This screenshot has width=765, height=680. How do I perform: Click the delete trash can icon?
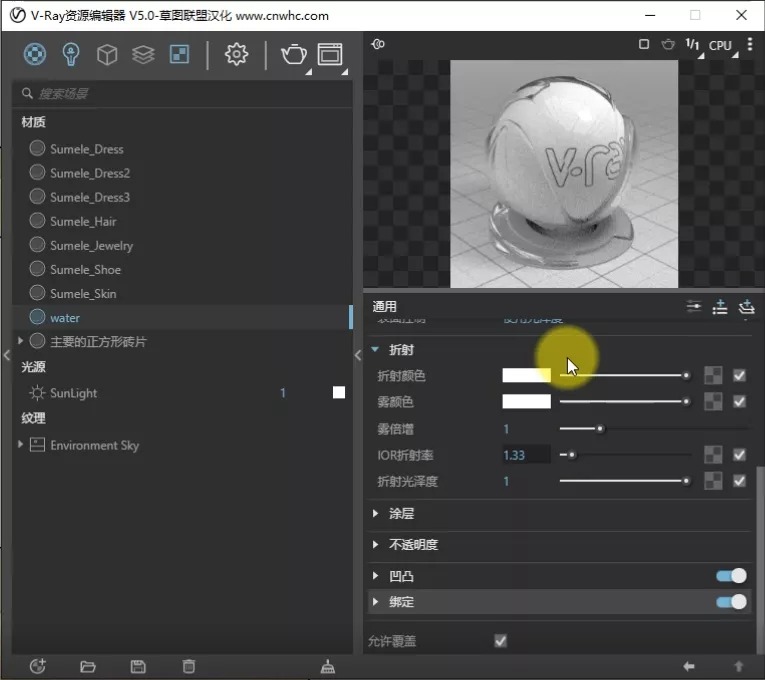click(x=189, y=666)
